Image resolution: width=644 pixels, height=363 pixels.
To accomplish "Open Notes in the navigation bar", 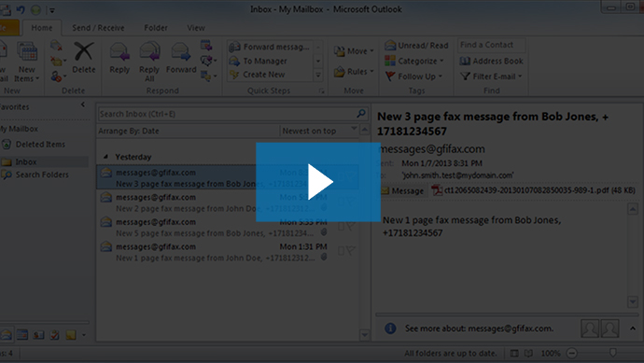I will pyautogui.click(x=71, y=335).
